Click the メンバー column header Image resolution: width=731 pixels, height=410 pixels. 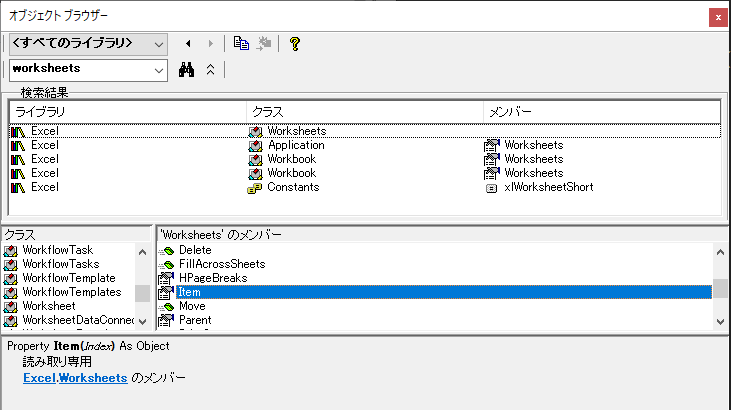tap(602, 112)
